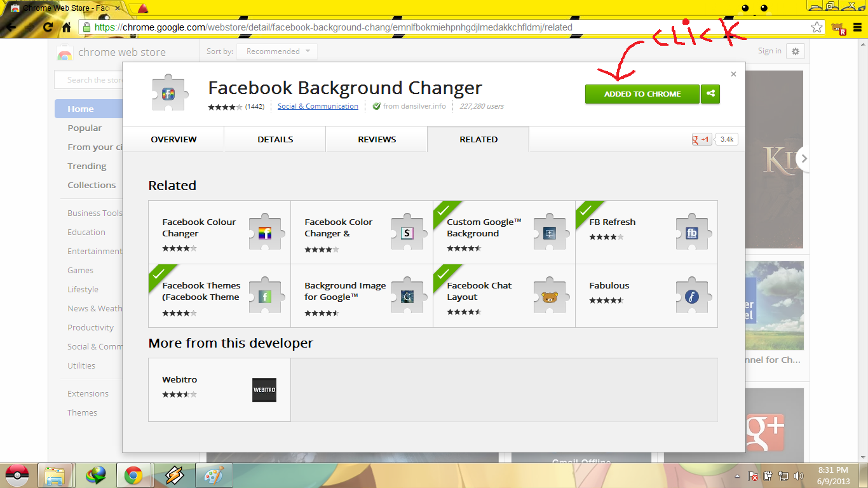
Task: Open Internet Download Manager taskbar icon
Action: [97, 475]
